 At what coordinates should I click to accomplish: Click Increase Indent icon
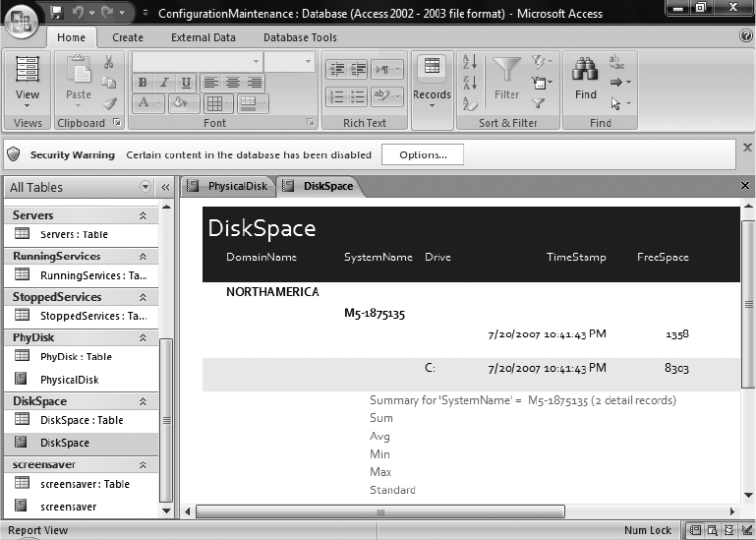click(x=357, y=69)
